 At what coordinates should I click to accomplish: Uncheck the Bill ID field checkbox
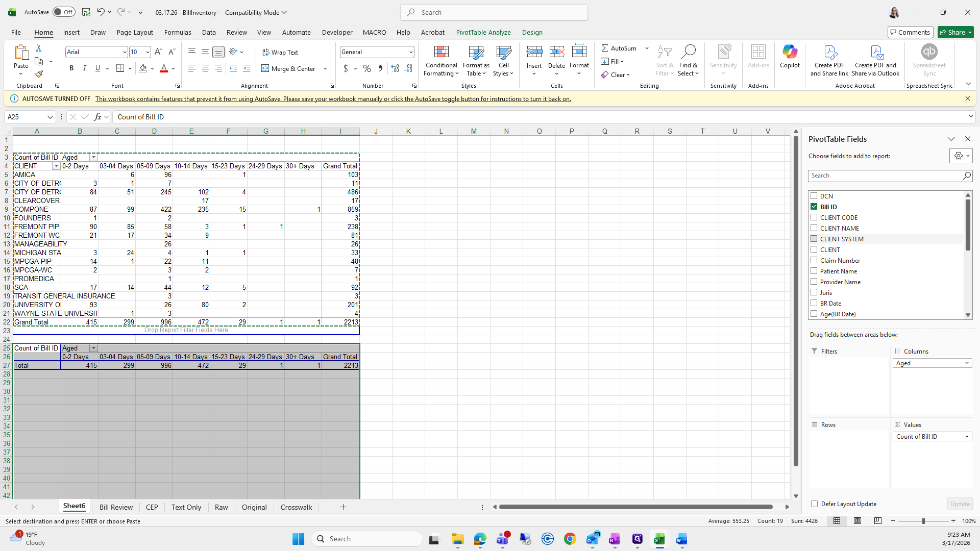[814, 207]
